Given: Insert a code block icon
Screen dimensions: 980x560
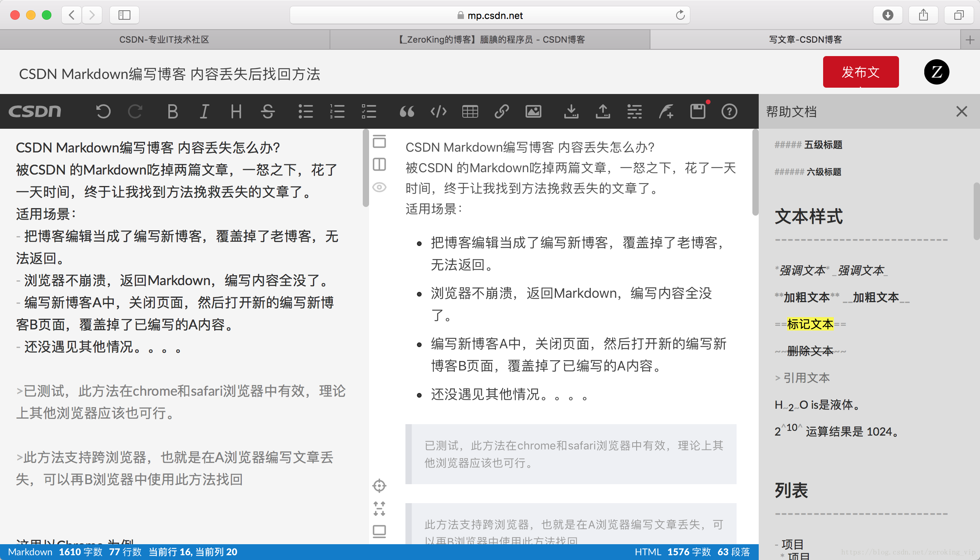Looking at the screenshot, I should 438,111.
